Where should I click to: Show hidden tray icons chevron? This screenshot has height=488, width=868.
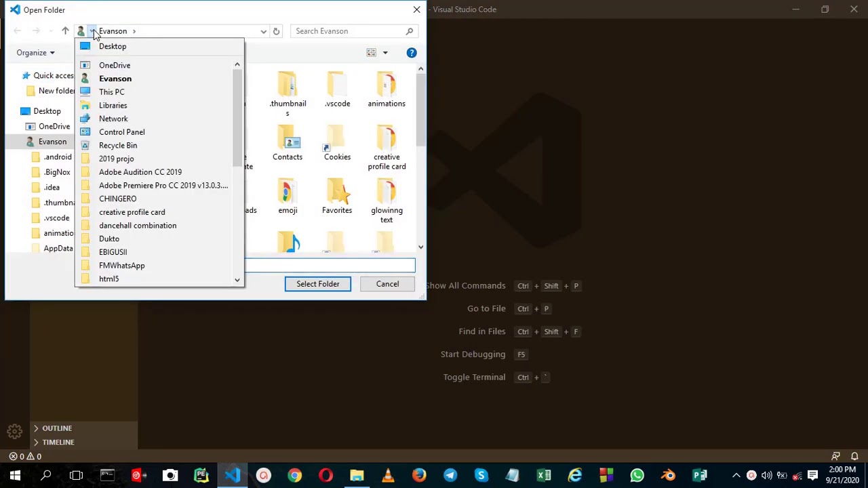[736, 476]
